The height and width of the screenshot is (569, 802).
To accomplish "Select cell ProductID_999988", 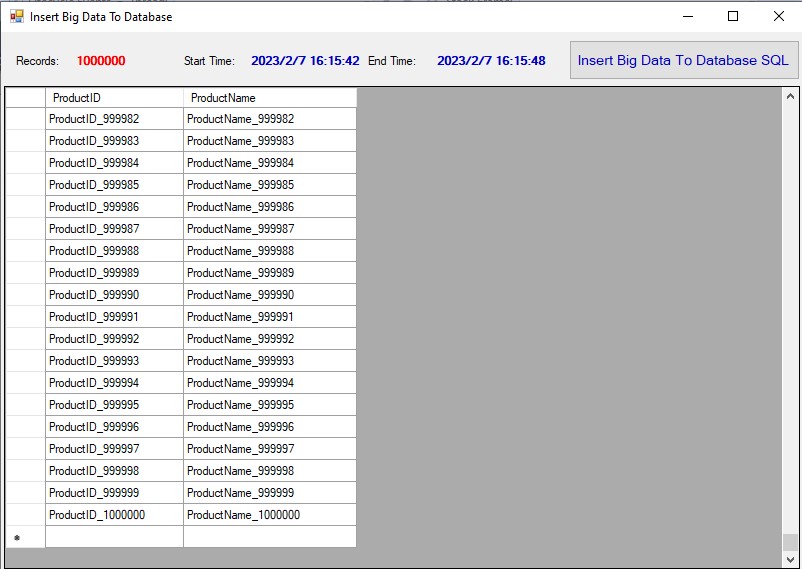I will pyautogui.click(x=115, y=251).
